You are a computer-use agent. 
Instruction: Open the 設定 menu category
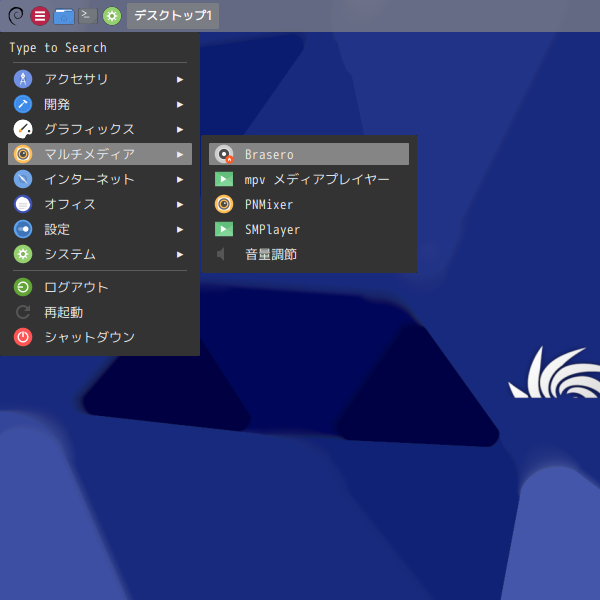100,229
